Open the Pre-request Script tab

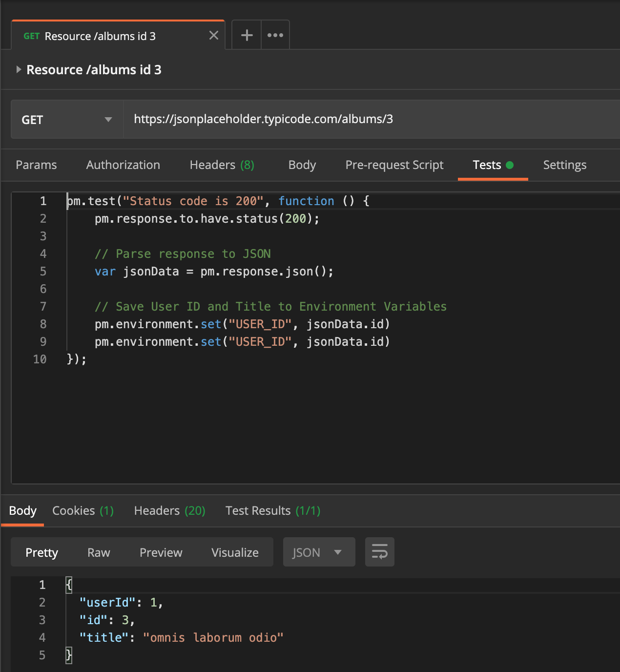[x=394, y=165]
